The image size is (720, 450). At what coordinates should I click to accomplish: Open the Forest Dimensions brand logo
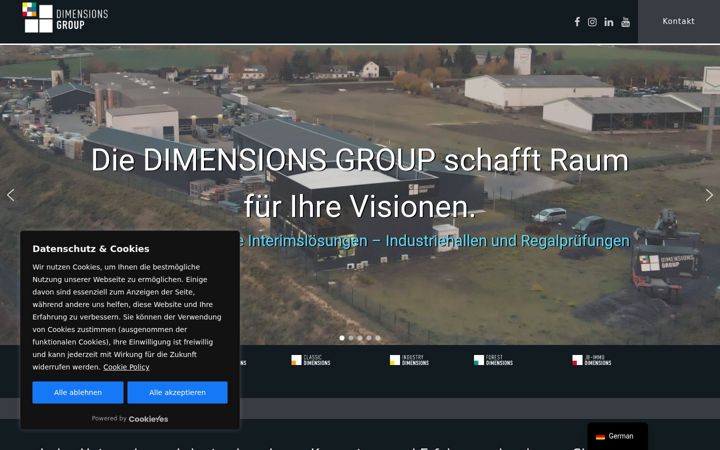pos(493,360)
